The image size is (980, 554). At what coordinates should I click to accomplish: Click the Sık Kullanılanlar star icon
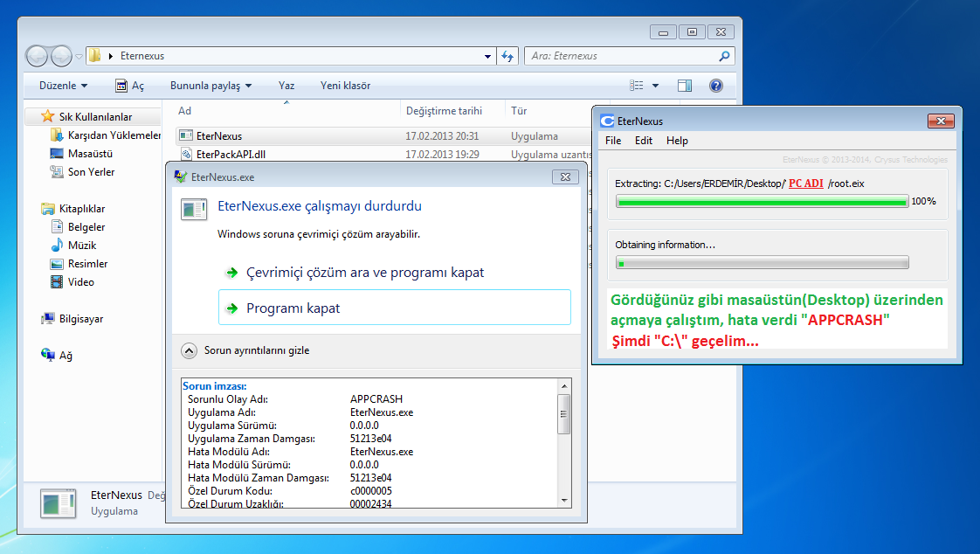(47, 116)
